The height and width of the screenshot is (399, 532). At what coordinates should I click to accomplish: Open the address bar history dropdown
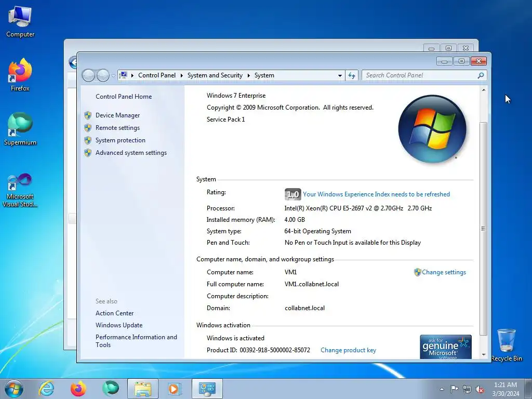[340, 76]
